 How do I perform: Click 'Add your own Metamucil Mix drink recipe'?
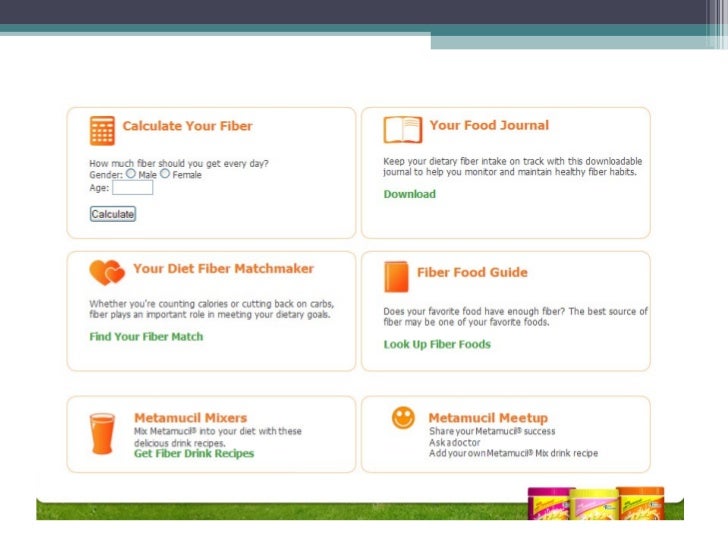coord(514,453)
